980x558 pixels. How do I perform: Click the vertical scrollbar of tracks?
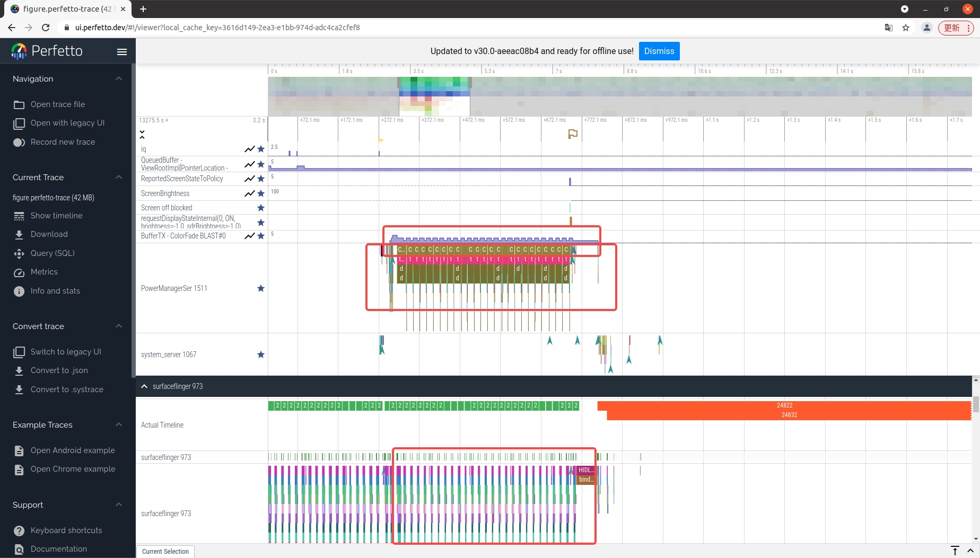[x=976, y=405]
